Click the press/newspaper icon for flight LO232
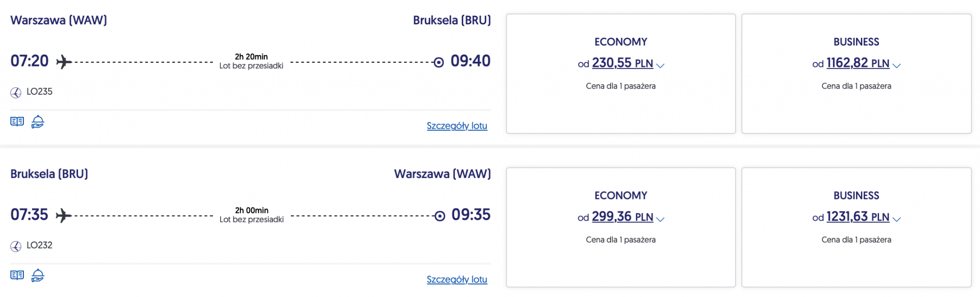The height and width of the screenshot is (297, 980). (x=17, y=275)
